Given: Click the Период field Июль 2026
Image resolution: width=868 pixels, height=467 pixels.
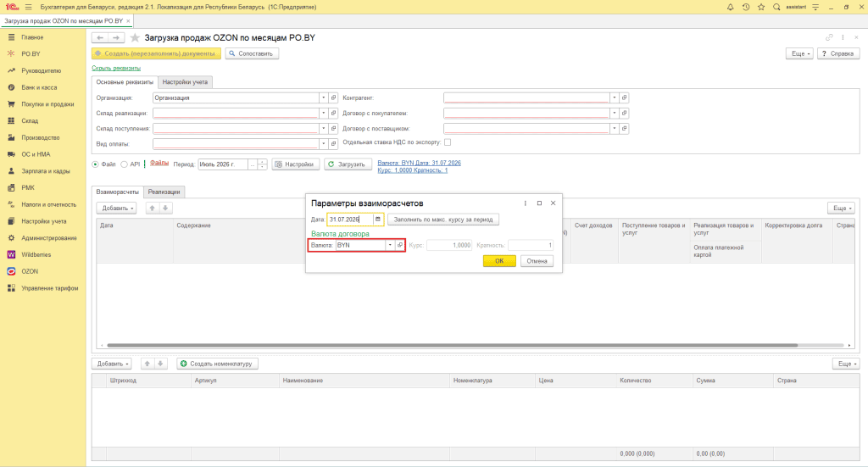Looking at the screenshot, I should point(223,164).
